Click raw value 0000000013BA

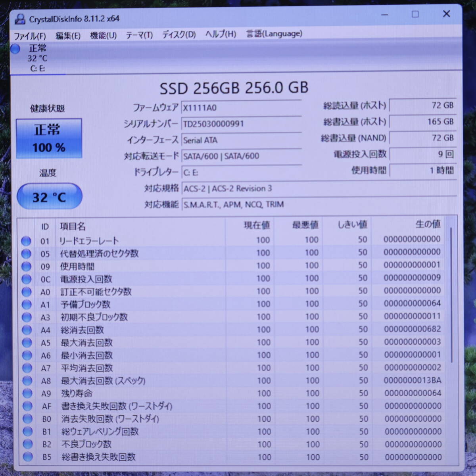(x=413, y=380)
